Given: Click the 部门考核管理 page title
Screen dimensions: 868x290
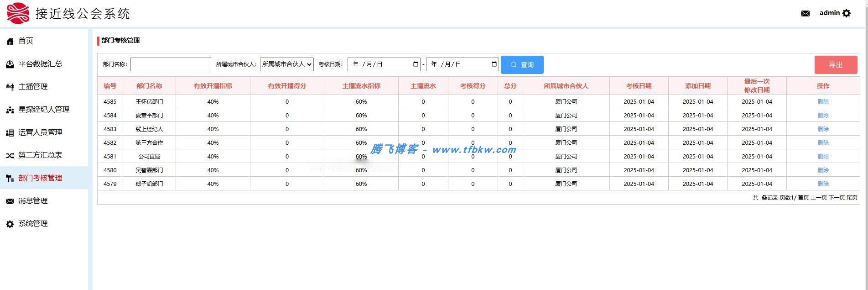Looking at the screenshot, I should [120, 40].
